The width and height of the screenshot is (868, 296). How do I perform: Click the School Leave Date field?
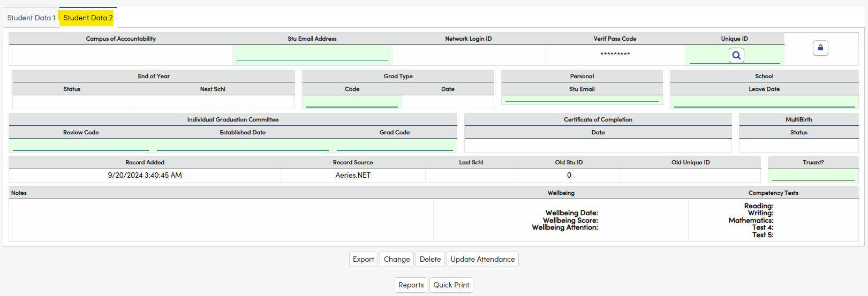tap(764, 102)
